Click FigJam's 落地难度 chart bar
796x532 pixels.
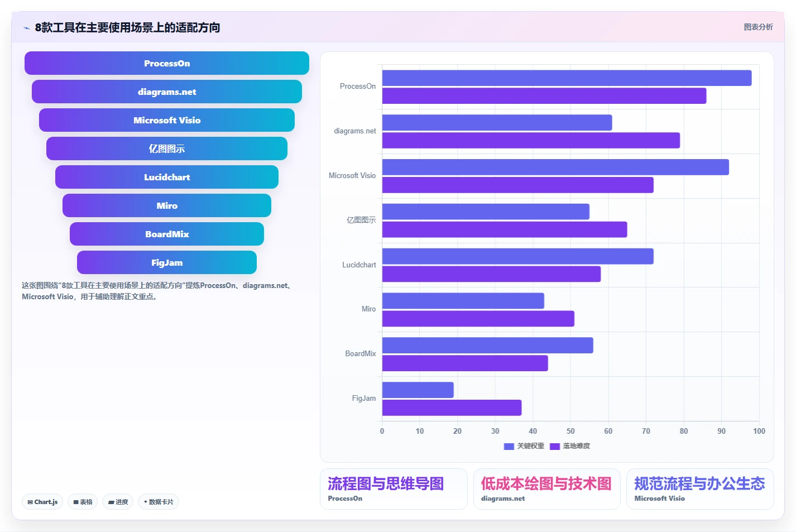coord(452,408)
